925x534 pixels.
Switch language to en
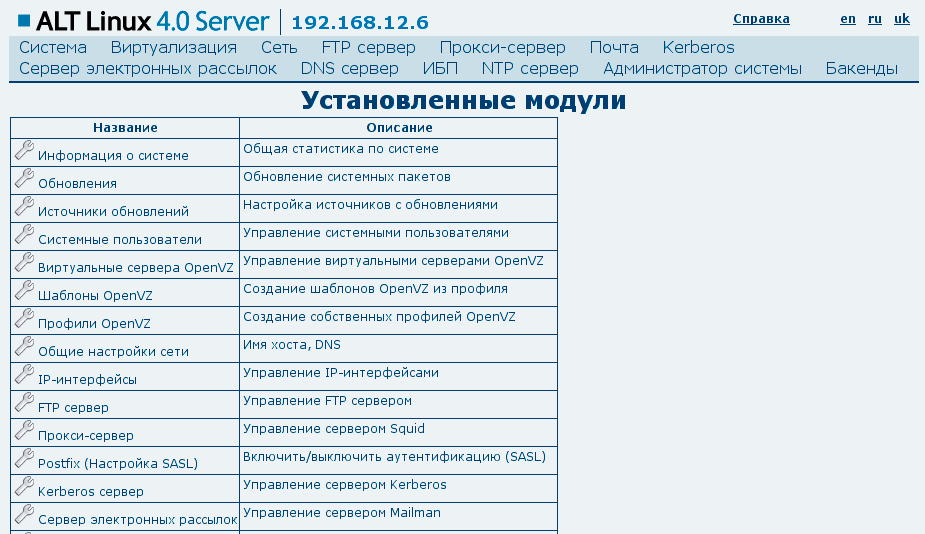click(x=848, y=19)
